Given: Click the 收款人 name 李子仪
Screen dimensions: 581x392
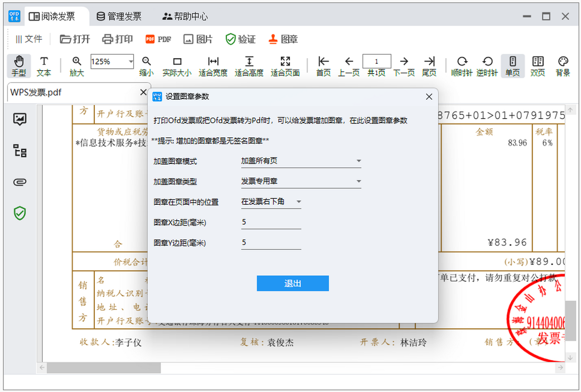Looking at the screenshot, I should pos(128,342).
